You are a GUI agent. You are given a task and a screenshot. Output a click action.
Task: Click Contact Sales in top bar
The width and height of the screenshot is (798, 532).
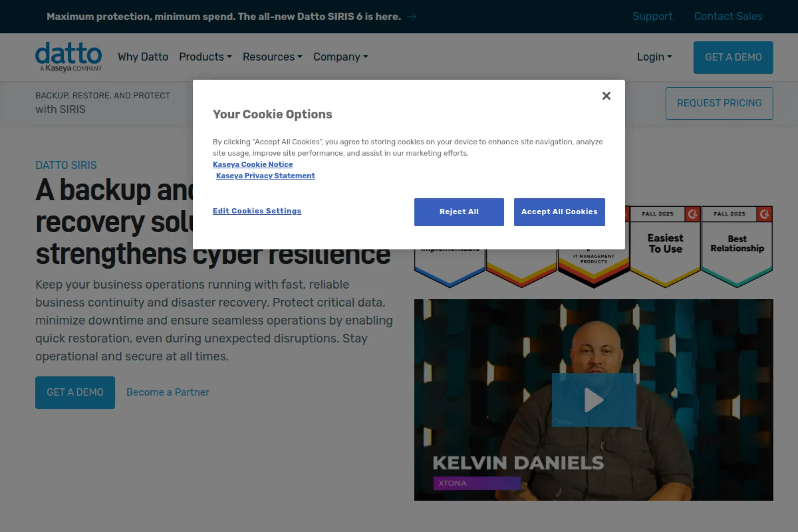click(x=728, y=16)
